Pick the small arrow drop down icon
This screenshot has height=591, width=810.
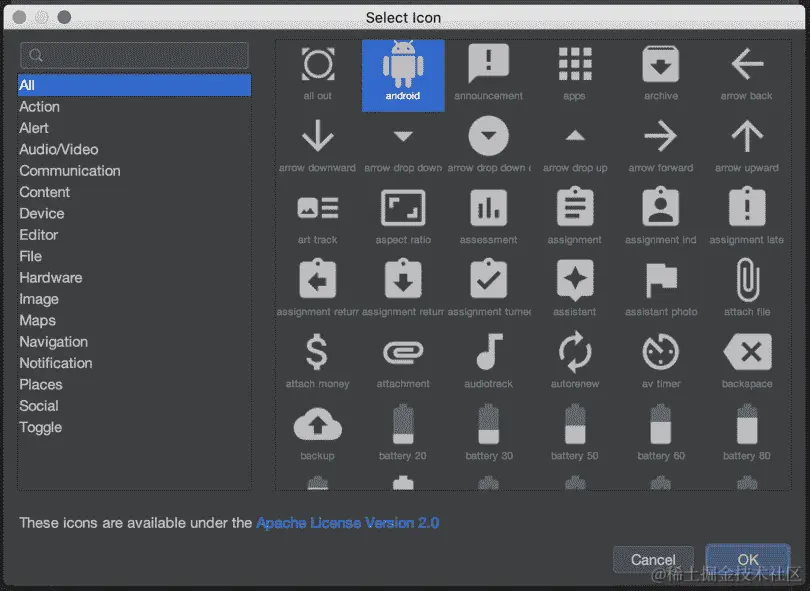pyautogui.click(x=403, y=147)
